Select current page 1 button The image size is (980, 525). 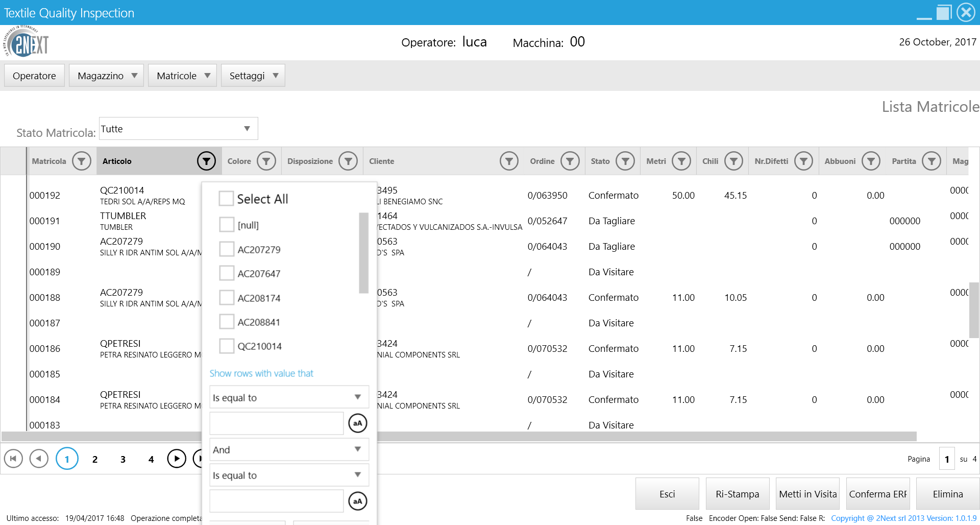(x=67, y=459)
